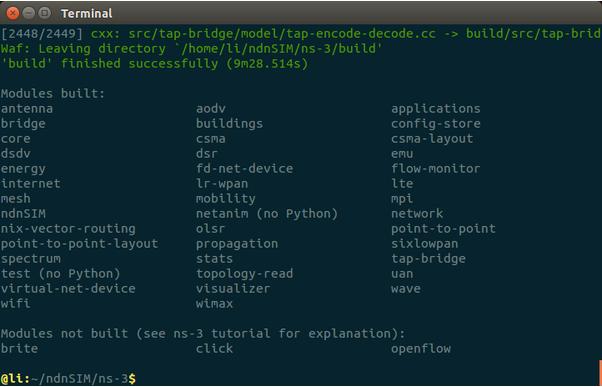
Task: Click the openflow not-built module
Action: (x=421, y=349)
